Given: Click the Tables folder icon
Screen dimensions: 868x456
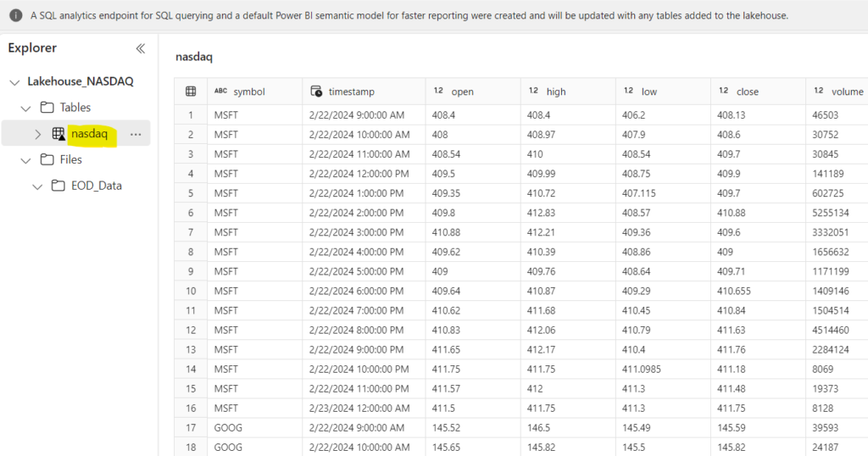Looking at the screenshot, I should coord(47,108).
